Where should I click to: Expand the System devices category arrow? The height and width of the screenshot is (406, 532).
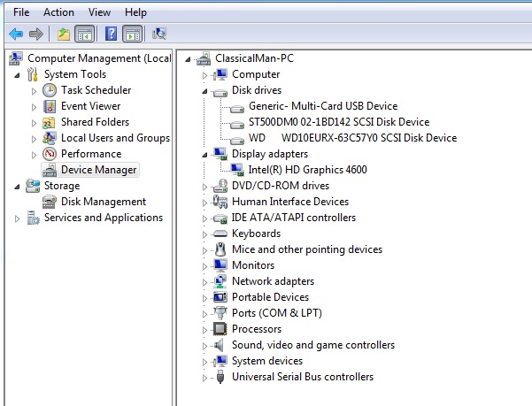pyautogui.click(x=204, y=362)
